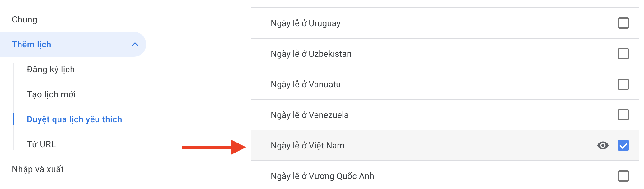Click the Ngày lễ ở Vương Quốc Anh label
This screenshot has height=189, width=644.
(322, 176)
